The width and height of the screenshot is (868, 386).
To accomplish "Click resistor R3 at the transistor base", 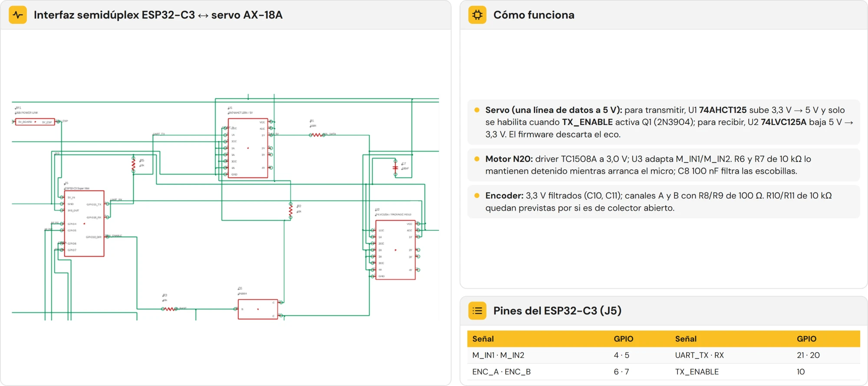I will tap(169, 309).
